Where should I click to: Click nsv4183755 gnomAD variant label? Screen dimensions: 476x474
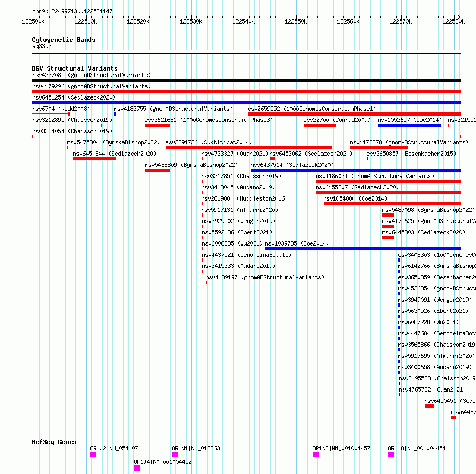(173, 109)
